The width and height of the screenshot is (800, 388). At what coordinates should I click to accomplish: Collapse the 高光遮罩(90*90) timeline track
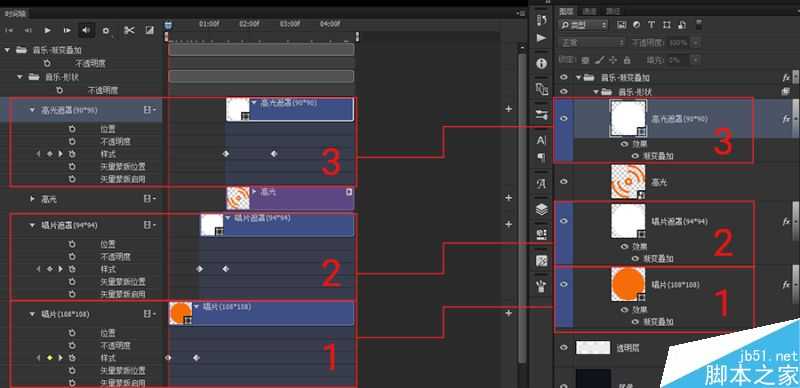click(x=32, y=110)
